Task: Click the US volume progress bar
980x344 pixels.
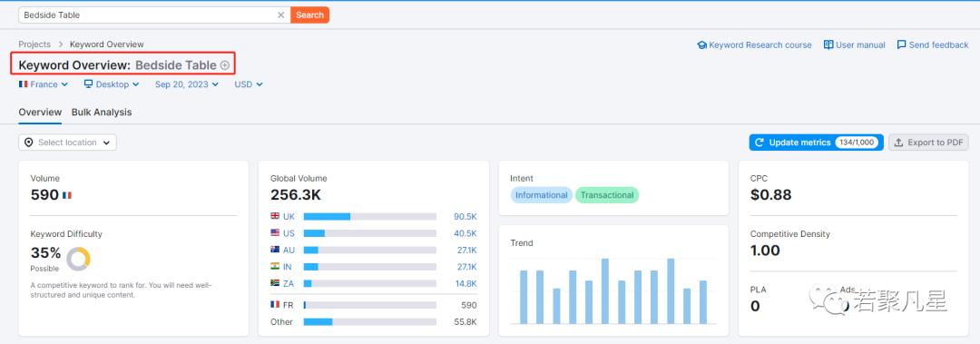Action: coord(370,233)
